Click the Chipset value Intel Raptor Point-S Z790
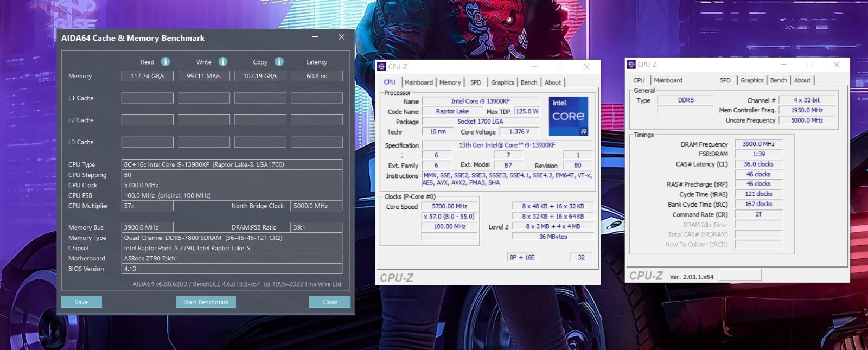The width and height of the screenshot is (868, 350). tap(232, 248)
